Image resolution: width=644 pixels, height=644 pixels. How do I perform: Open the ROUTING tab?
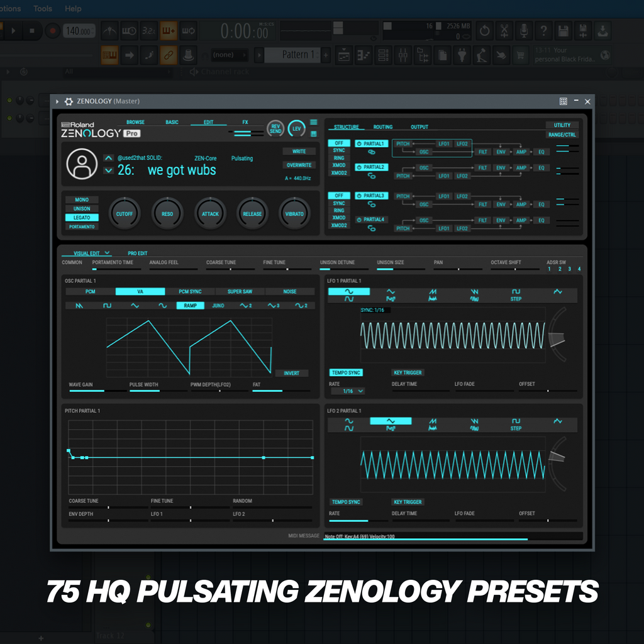383,127
